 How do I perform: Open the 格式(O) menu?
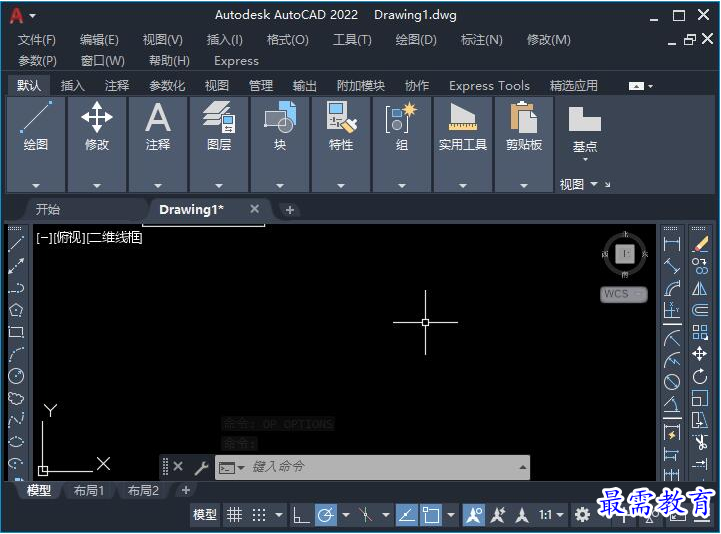click(288, 40)
